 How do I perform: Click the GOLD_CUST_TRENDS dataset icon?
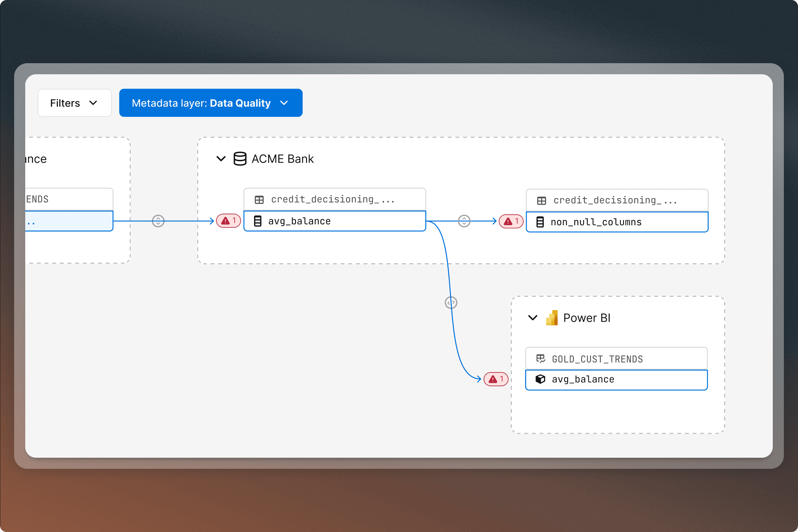541,359
